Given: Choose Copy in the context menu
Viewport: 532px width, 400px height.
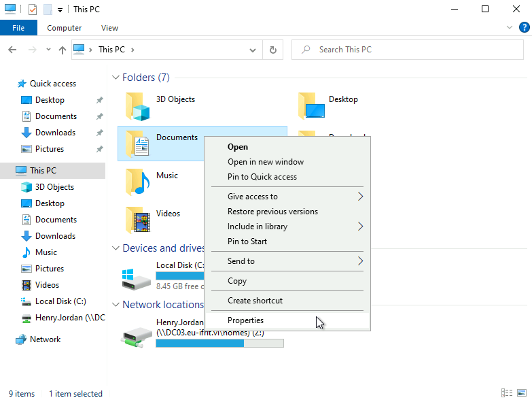Looking at the screenshot, I should pyautogui.click(x=287, y=281).
